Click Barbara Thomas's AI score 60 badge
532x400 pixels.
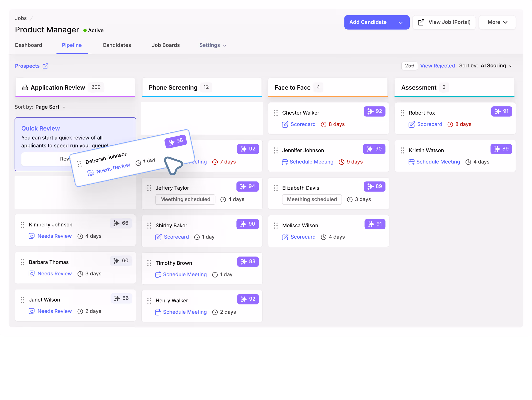(x=121, y=261)
